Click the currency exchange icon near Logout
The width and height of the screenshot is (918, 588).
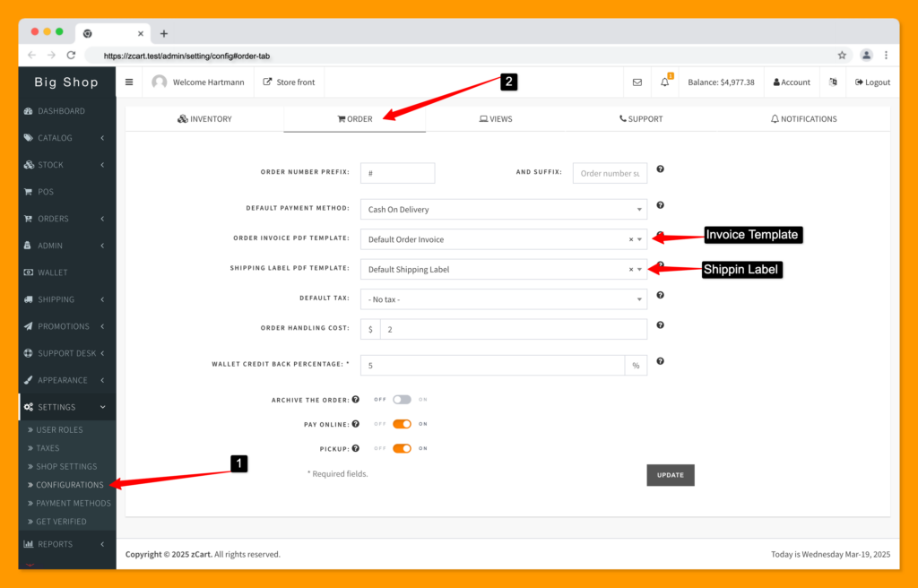[x=832, y=82]
